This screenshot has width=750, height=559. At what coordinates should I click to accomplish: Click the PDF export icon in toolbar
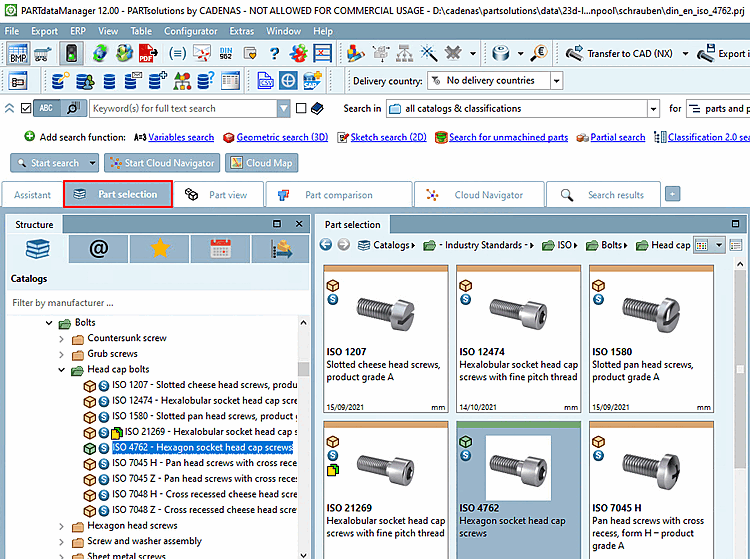147,54
